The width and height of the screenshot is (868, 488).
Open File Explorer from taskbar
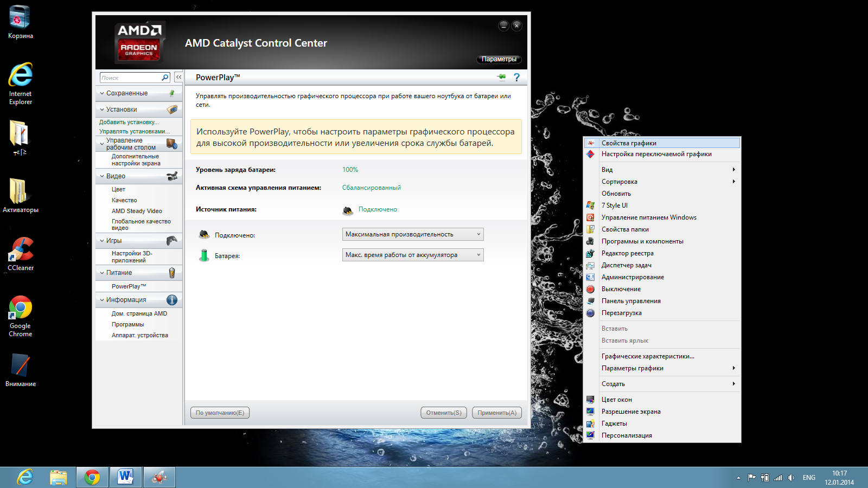tap(58, 477)
